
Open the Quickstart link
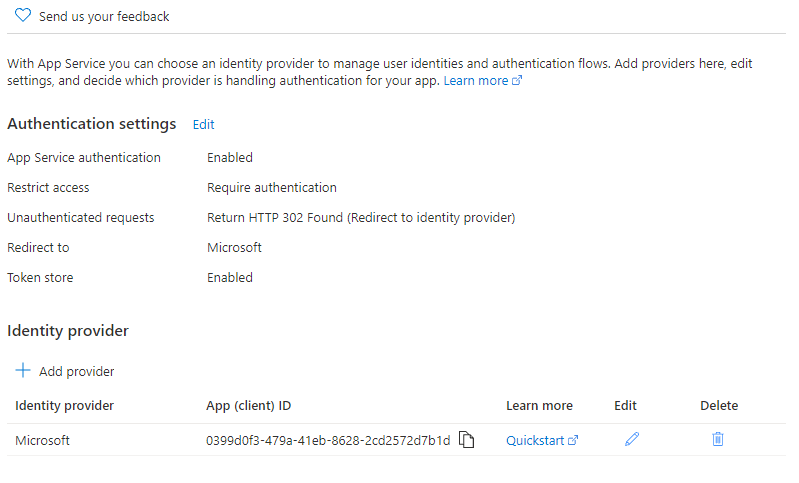pyautogui.click(x=535, y=440)
